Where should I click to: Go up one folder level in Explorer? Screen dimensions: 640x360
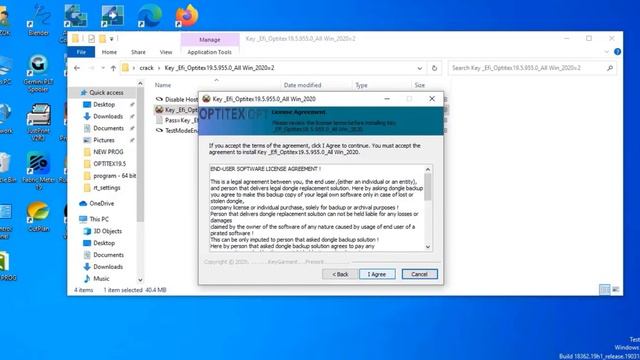113,68
